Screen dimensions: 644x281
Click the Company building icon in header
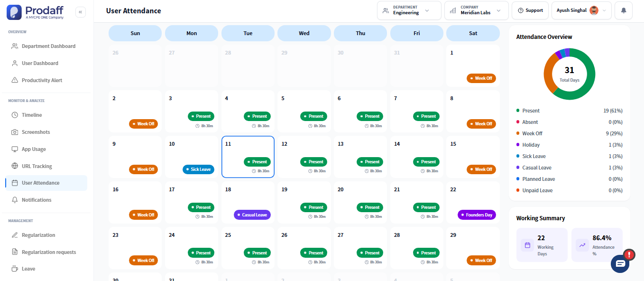[453, 10]
